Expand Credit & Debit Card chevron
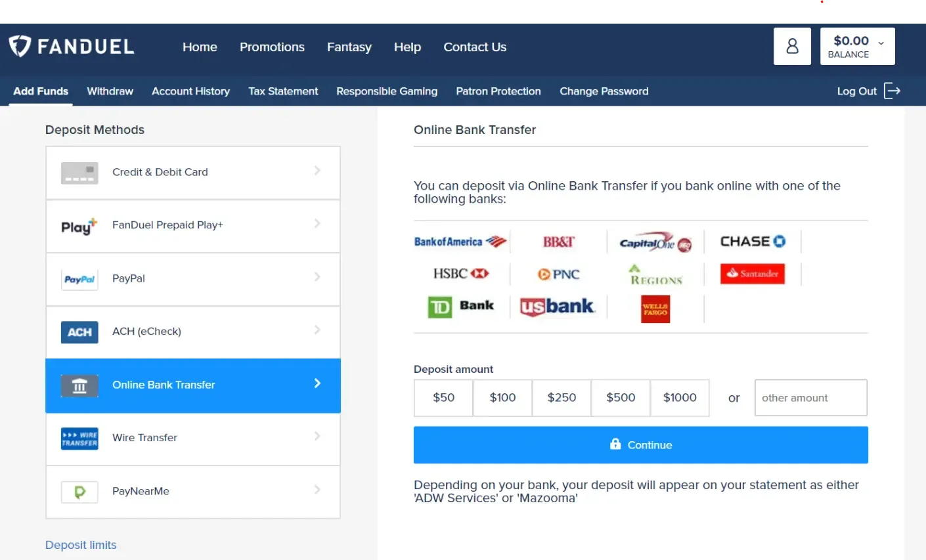Screen dimensions: 926x560 [317, 171]
